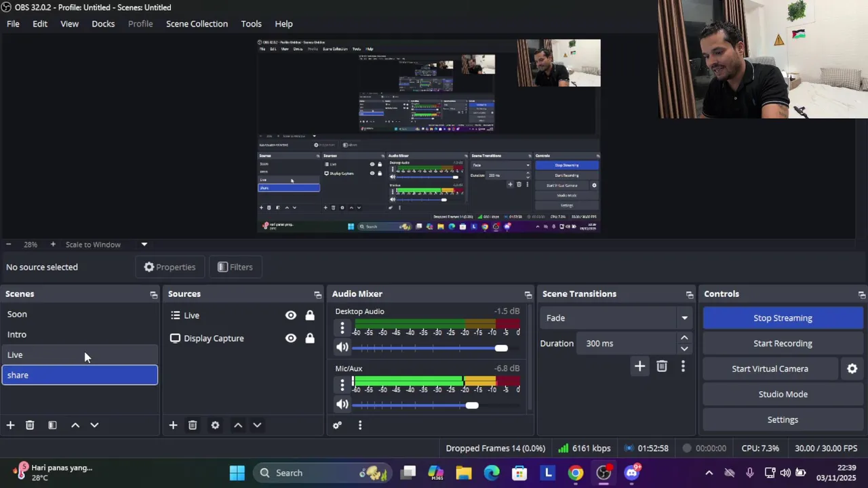Open Google Chrome from taskbar
868x488 pixels.
pos(576,473)
